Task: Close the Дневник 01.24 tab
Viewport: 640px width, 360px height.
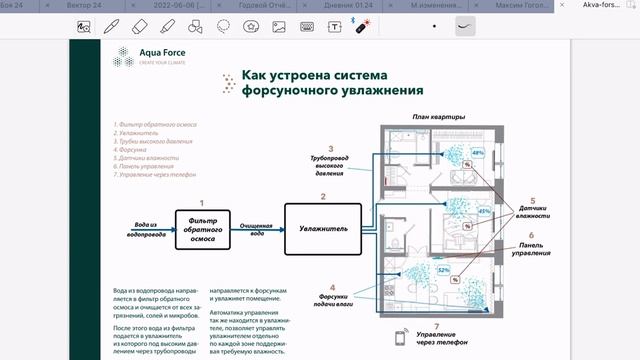Action: point(305,5)
